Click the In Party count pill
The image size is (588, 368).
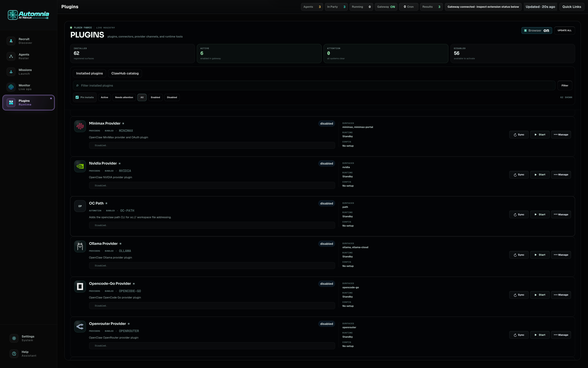pyautogui.click(x=336, y=7)
